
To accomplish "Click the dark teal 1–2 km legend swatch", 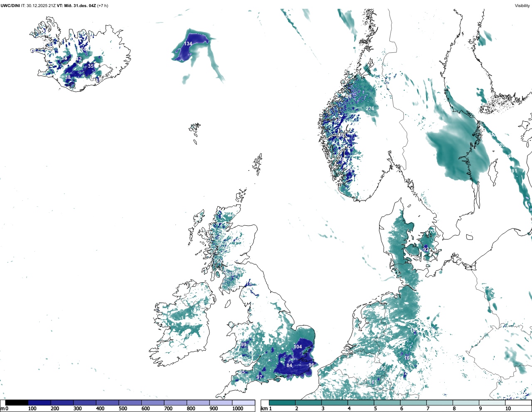I will (282, 402).
